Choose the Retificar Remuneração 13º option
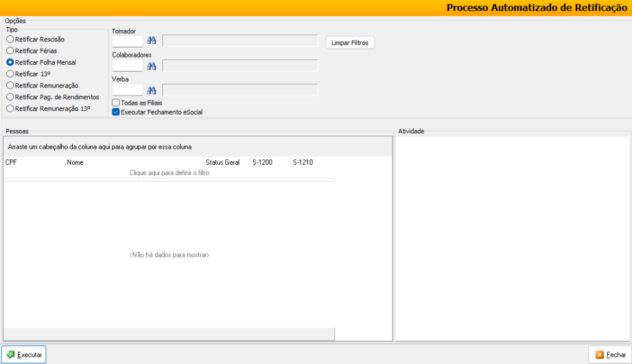Screen dimensions: 632x364 tap(10, 108)
